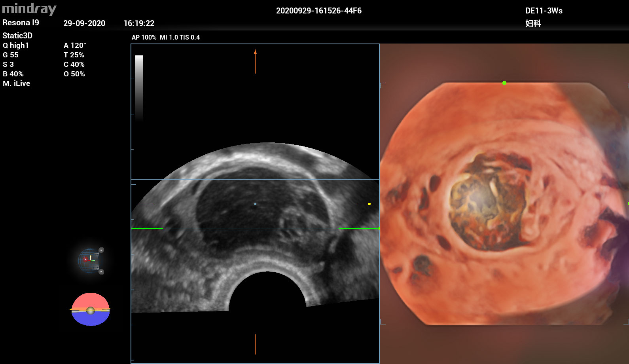Image resolution: width=629 pixels, height=364 pixels.
Task: Click the yellow right-pointing arrow marker
Action: coord(369,204)
